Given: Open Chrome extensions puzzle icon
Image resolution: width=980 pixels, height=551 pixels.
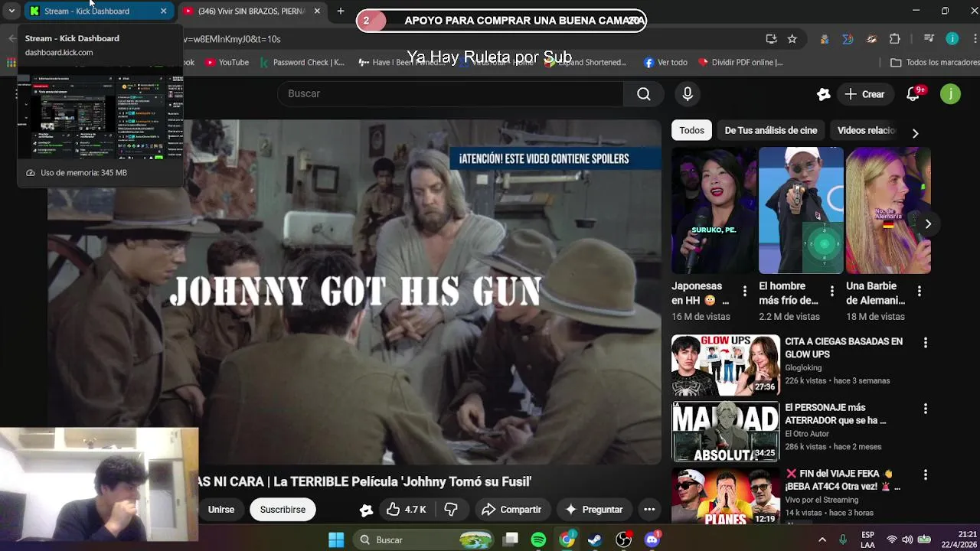Looking at the screenshot, I should click(x=894, y=39).
